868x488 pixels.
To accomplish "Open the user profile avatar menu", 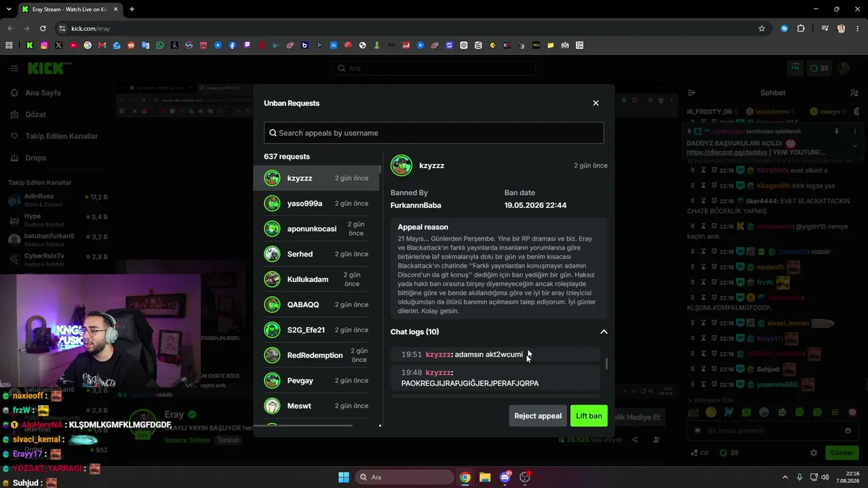I will 844,68.
